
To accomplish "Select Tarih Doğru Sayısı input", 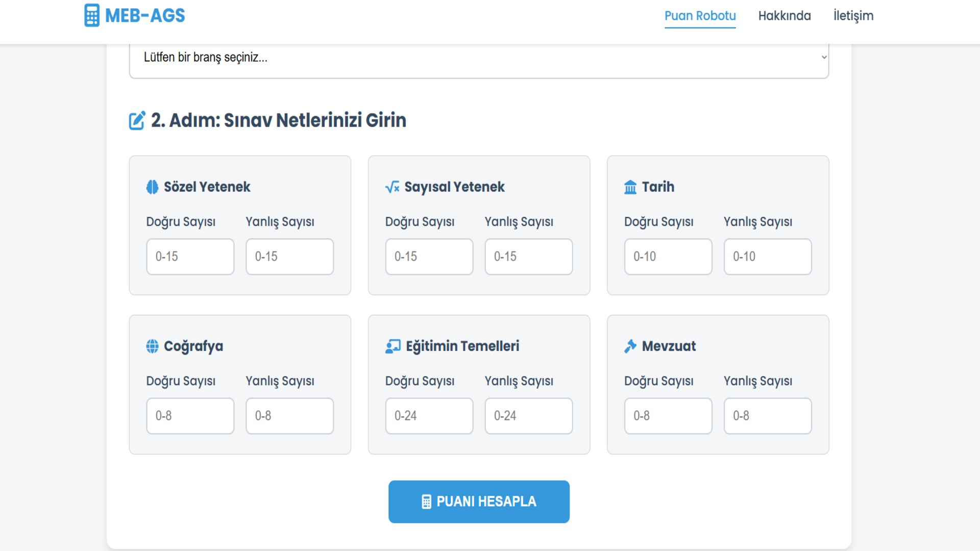I will click(668, 257).
